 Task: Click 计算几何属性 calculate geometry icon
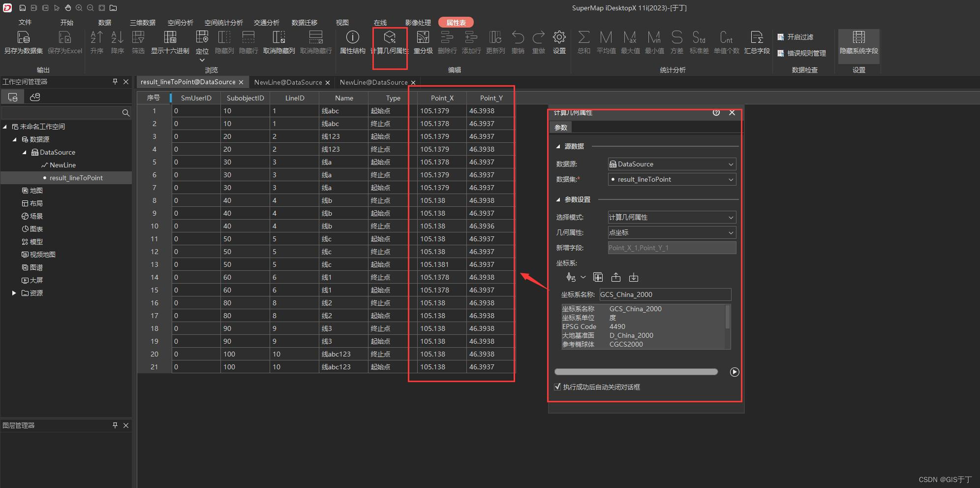[390, 37]
